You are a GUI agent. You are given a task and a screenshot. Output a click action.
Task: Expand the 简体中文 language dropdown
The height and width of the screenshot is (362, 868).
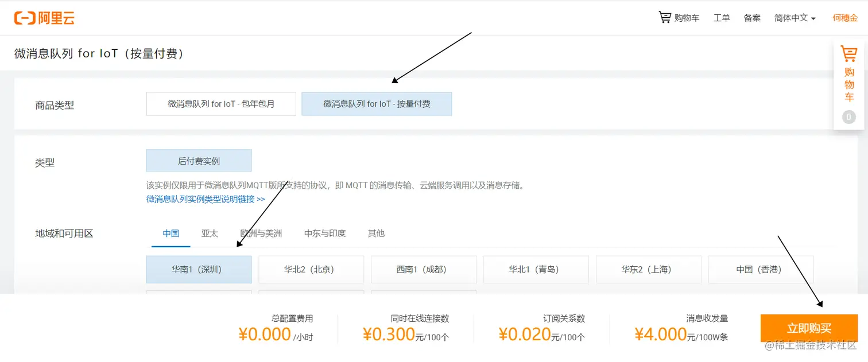[795, 18]
